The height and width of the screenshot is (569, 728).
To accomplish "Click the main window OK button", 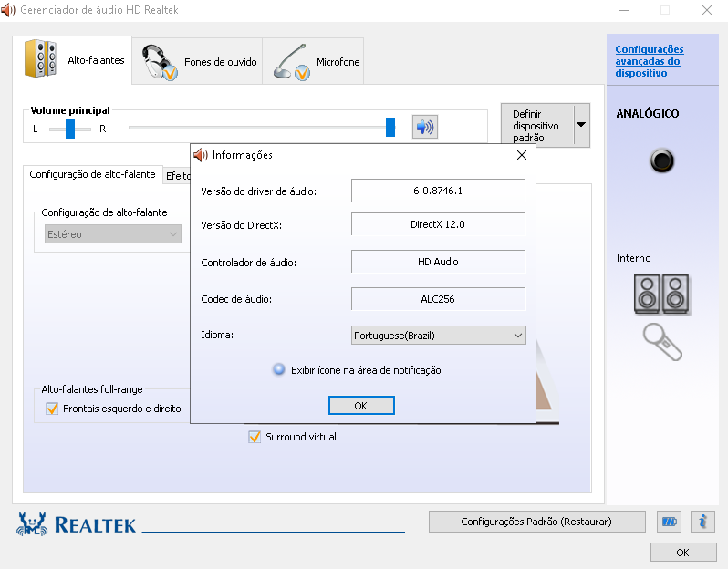I will (x=683, y=553).
